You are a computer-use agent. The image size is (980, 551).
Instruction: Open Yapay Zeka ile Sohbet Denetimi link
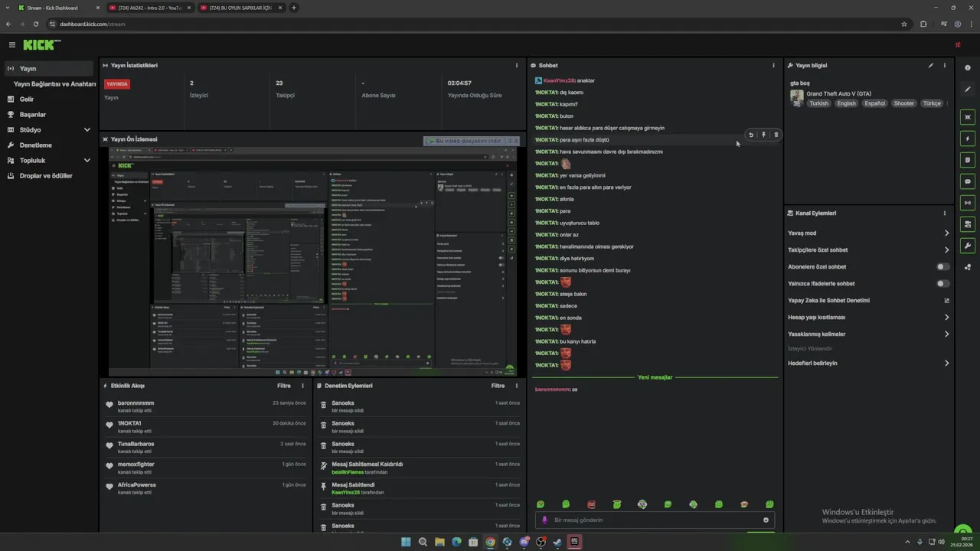pos(868,301)
